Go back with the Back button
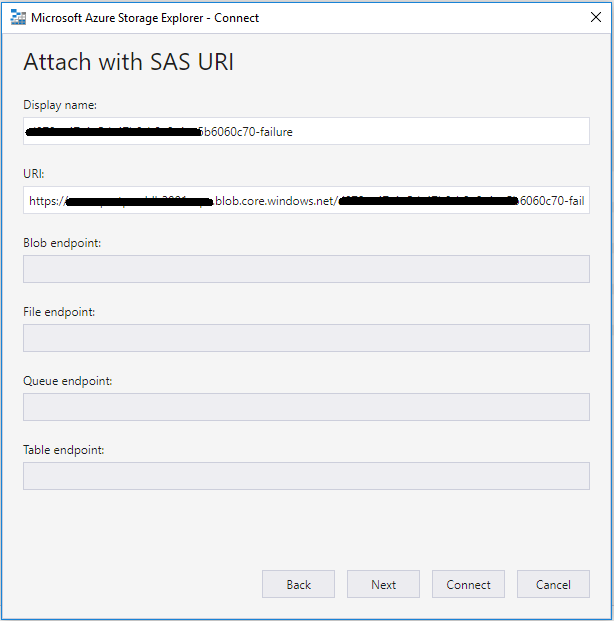This screenshot has width=614, height=621. (x=298, y=584)
